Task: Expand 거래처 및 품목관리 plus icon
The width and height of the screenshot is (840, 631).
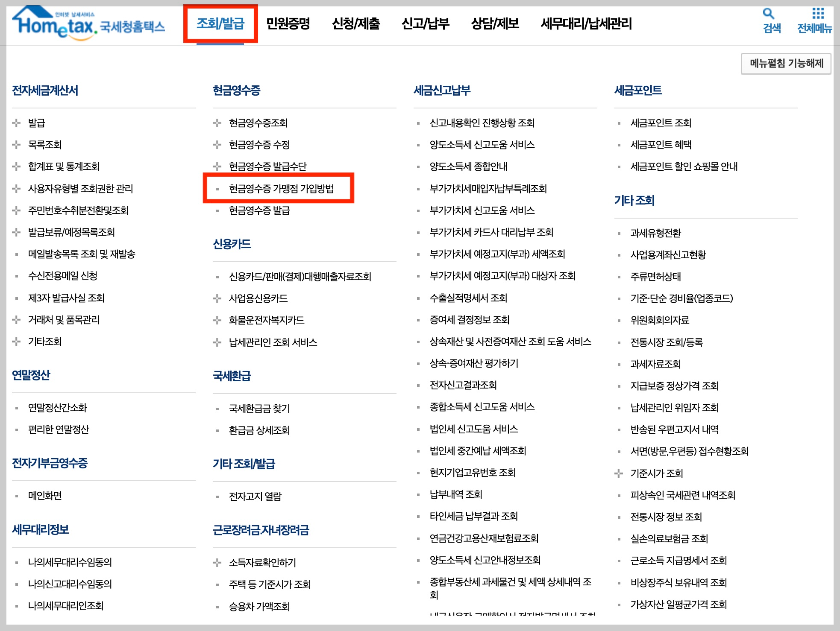Action: tap(16, 320)
